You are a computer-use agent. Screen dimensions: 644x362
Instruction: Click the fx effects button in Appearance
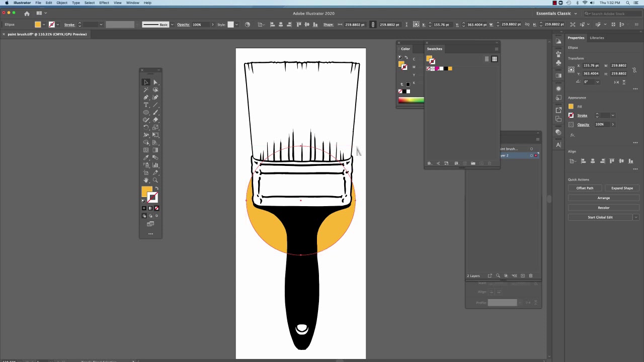pyautogui.click(x=572, y=135)
